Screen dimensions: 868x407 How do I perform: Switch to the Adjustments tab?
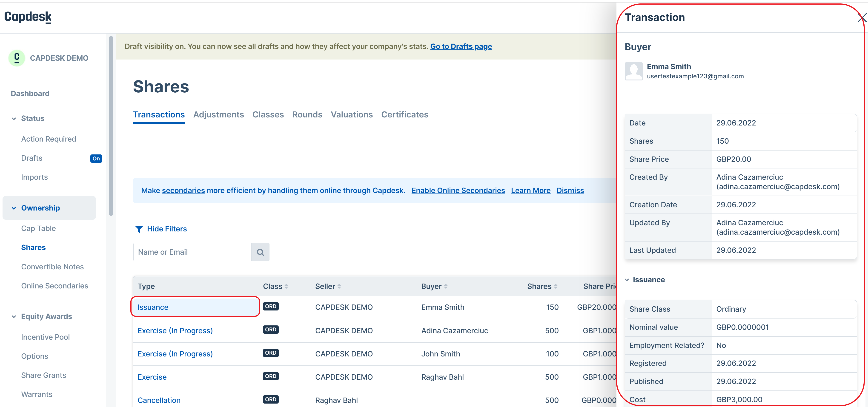pos(218,114)
